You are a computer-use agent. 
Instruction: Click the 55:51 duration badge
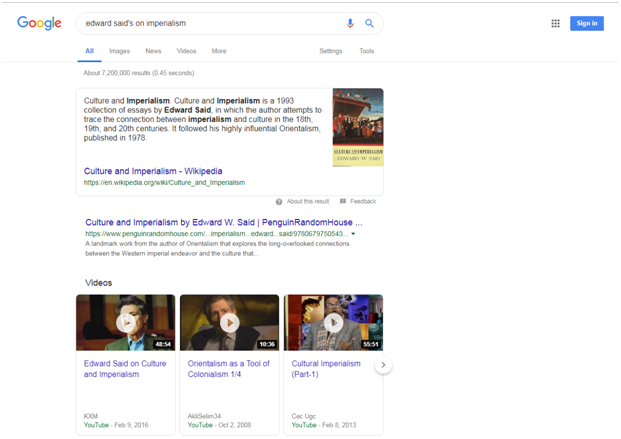tap(371, 344)
